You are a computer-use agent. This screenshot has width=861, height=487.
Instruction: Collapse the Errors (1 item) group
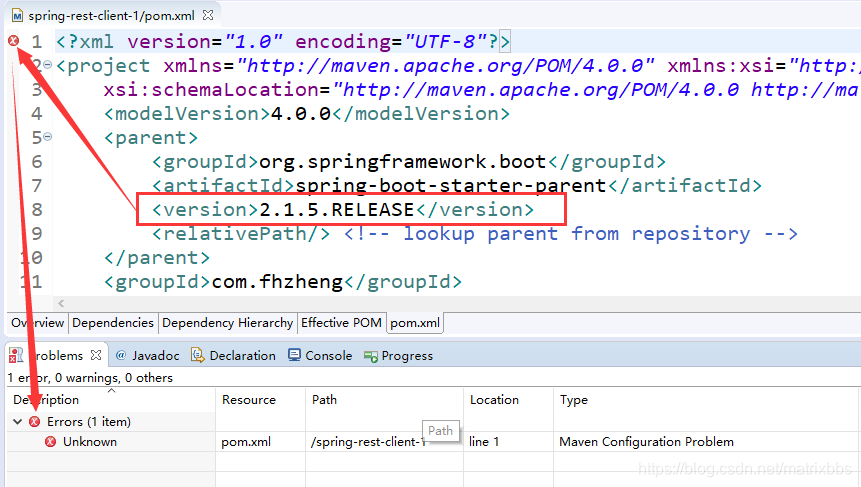coord(18,422)
